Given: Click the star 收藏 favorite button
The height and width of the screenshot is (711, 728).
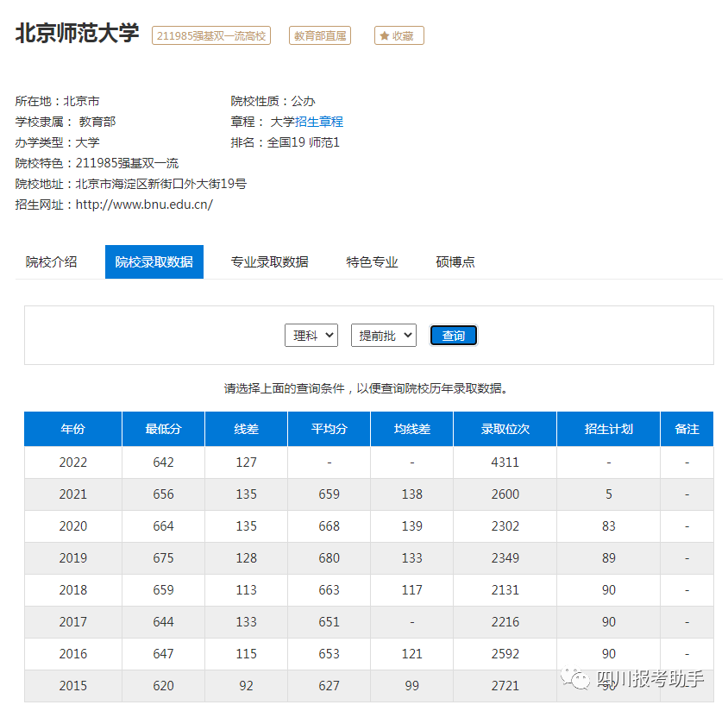Looking at the screenshot, I should point(399,35).
